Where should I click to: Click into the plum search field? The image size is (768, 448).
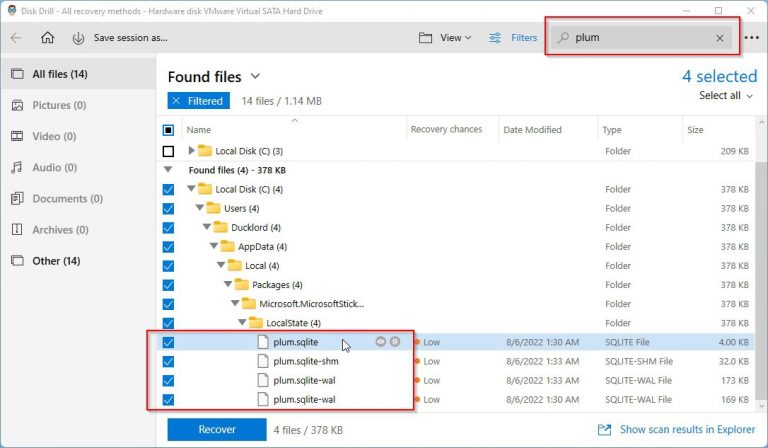click(642, 38)
